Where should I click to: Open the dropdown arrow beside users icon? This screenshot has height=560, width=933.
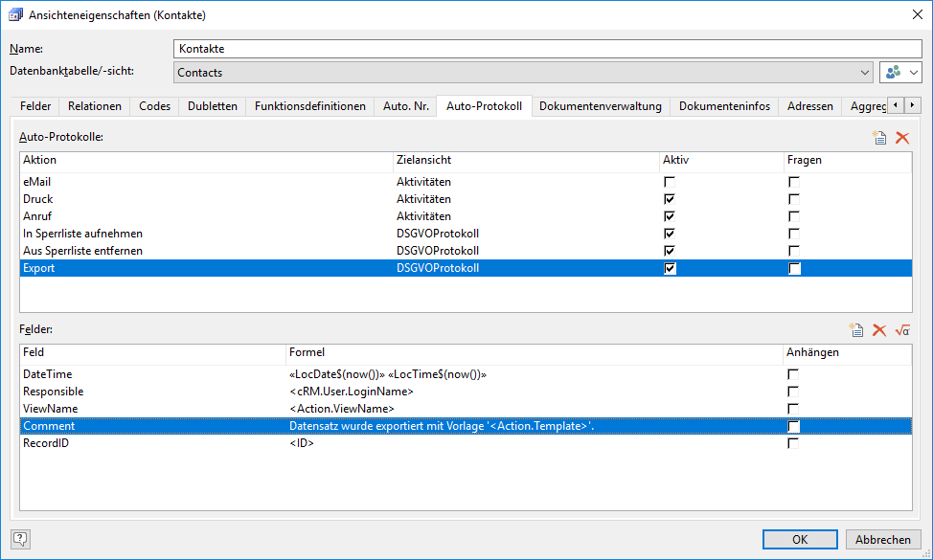(914, 73)
